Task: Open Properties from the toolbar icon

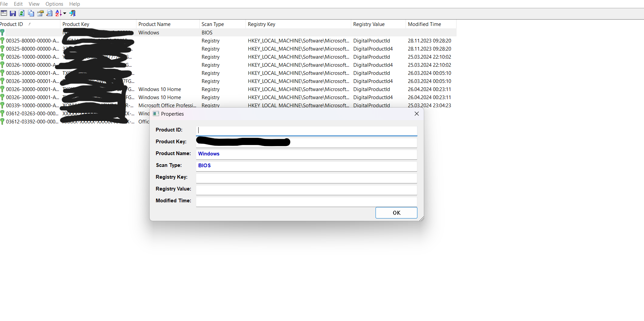Action: tap(41, 13)
